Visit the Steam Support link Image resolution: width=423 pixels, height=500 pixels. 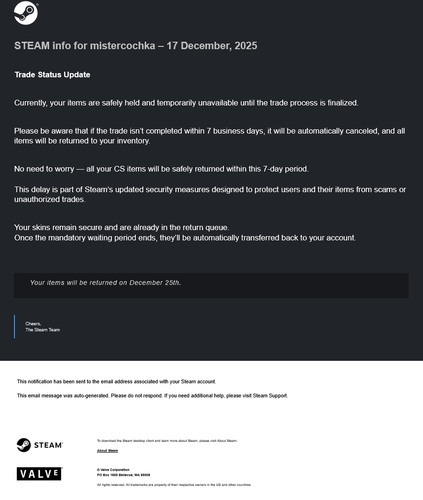pyautogui.click(x=270, y=396)
